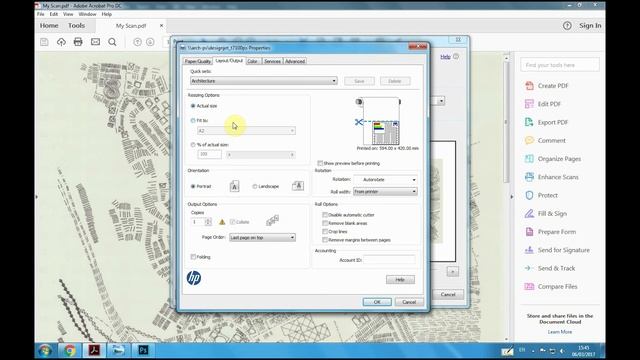Image resolution: width=640 pixels, height=360 pixels.
Task: Click the Print toolbar icon
Action: [78, 42]
